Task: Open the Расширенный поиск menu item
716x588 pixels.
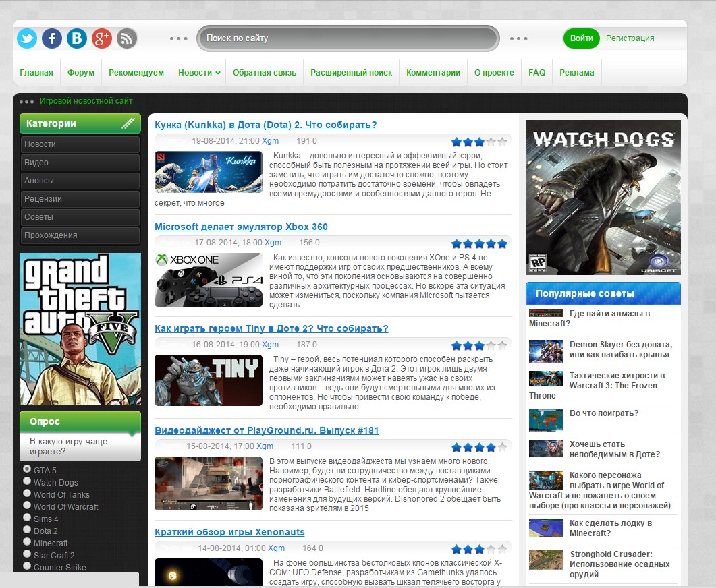Action: [351, 73]
